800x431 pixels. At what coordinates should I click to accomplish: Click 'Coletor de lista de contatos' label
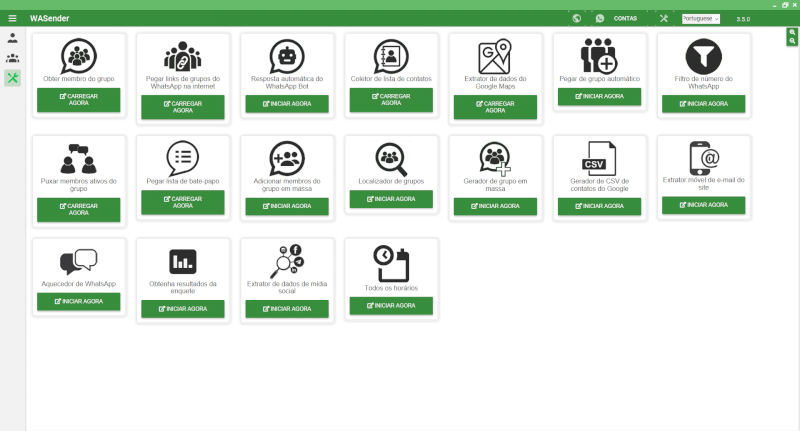(x=391, y=79)
